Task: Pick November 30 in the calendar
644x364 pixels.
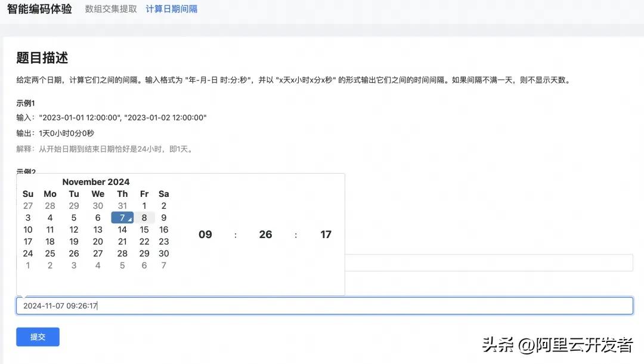Action: (x=164, y=254)
